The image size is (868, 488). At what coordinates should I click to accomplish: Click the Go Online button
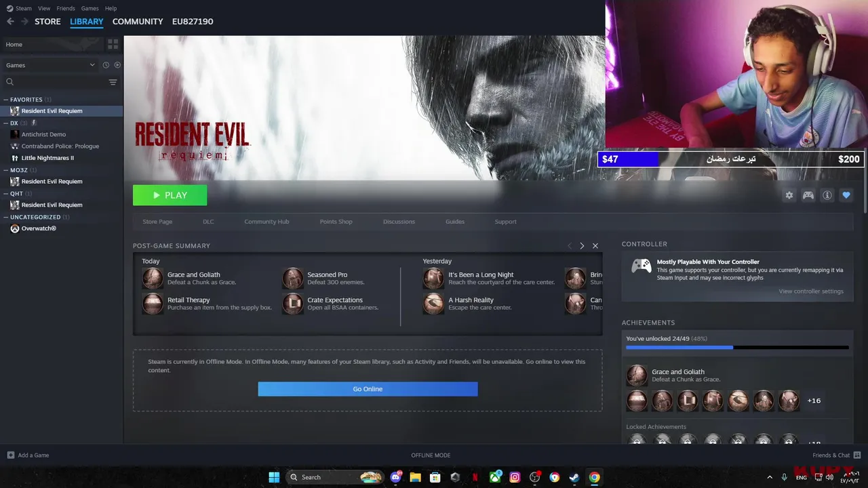(368, 389)
